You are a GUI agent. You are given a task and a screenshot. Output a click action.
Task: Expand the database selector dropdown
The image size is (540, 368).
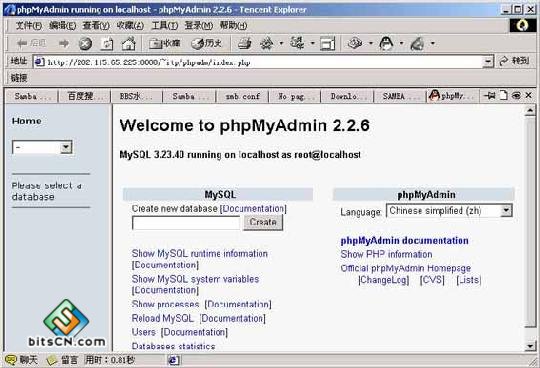(66, 147)
